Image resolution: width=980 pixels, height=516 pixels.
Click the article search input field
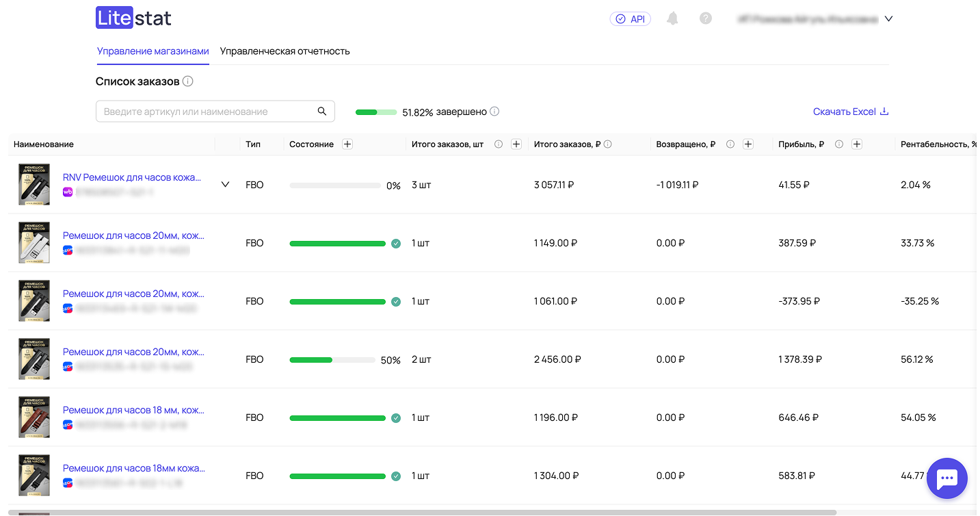point(205,112)
